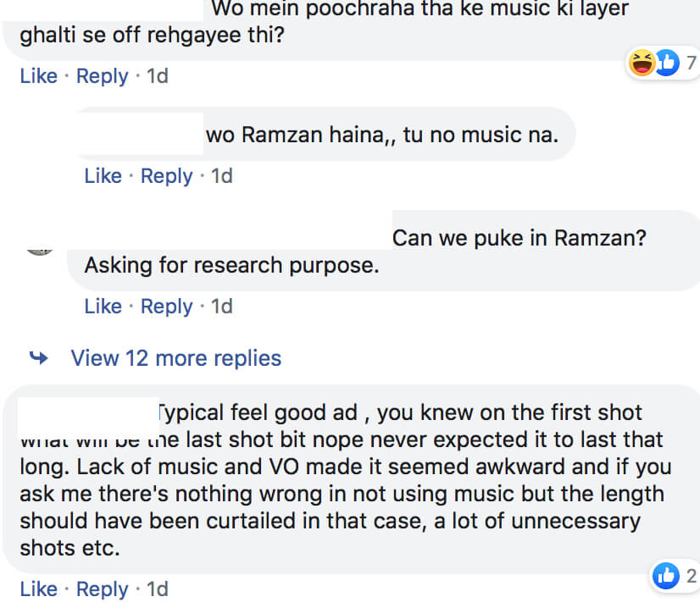Like the 'Typical feel good ad' comment
700x608 pixels.
39,589
